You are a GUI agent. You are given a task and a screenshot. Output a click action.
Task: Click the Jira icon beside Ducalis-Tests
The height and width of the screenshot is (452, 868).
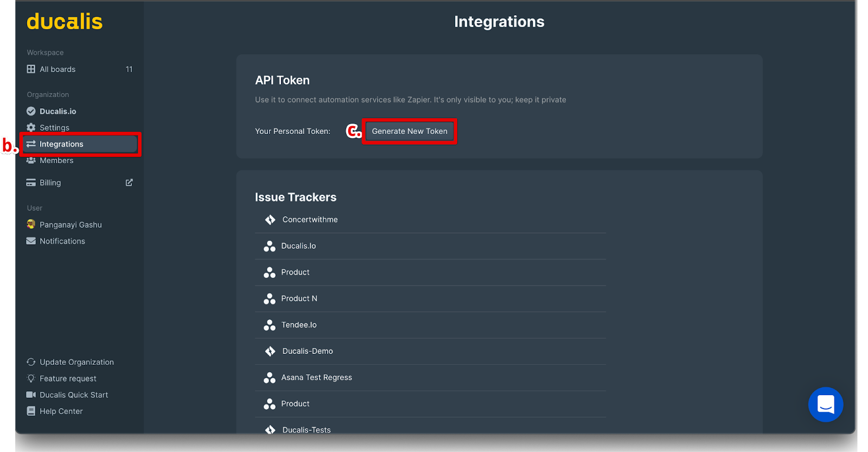click(x=270, y=430)
